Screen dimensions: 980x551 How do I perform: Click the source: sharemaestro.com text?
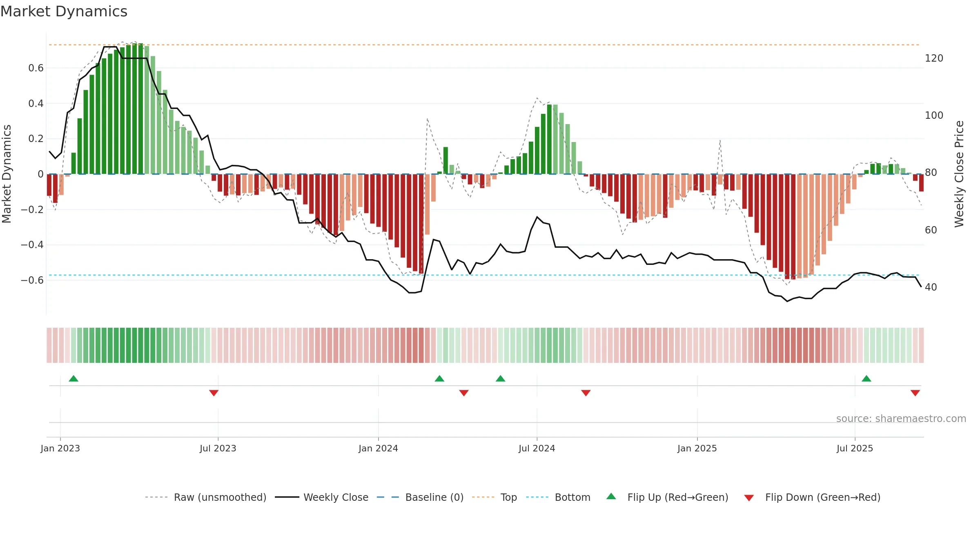pyautogui.click(x=901, y=418)
